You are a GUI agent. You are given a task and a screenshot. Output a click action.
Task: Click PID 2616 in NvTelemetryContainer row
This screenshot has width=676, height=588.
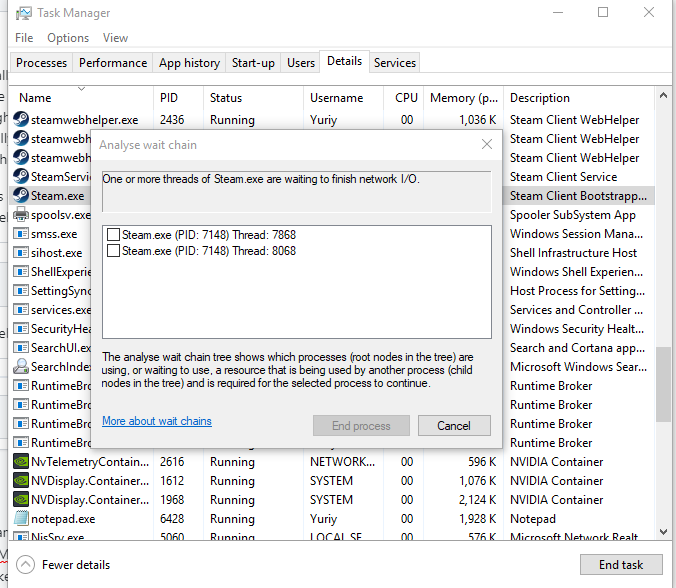172,462
